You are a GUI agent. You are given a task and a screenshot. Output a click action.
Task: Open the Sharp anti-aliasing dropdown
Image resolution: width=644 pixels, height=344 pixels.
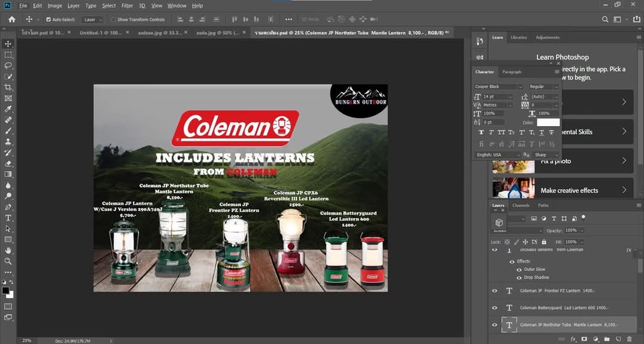click(545, 155)
